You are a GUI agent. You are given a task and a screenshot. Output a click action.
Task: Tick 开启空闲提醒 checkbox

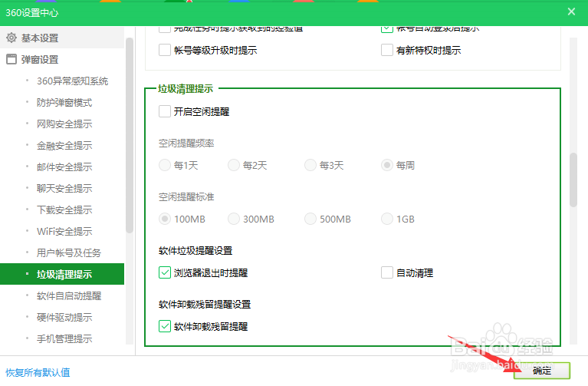coord(165,111)
